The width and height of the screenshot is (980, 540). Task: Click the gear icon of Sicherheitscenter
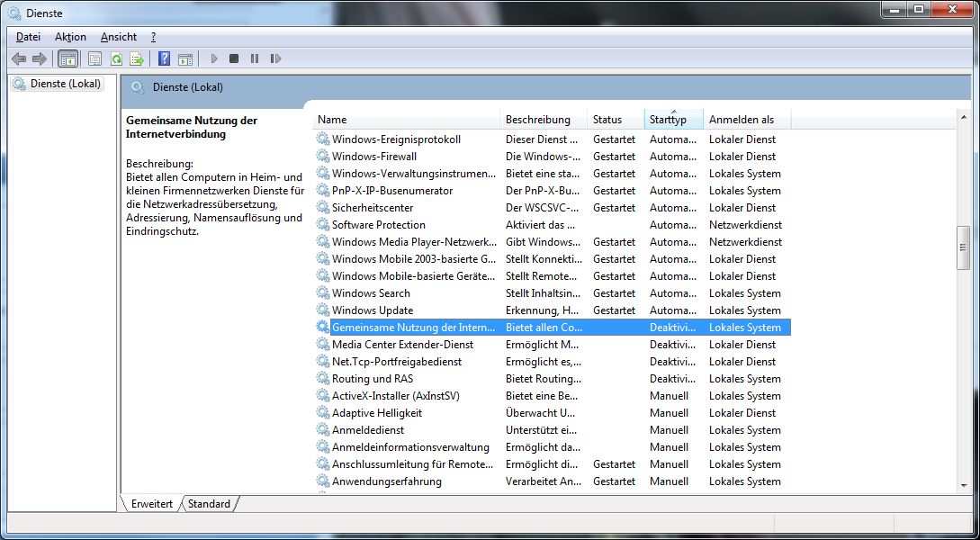tap(322, 208)
